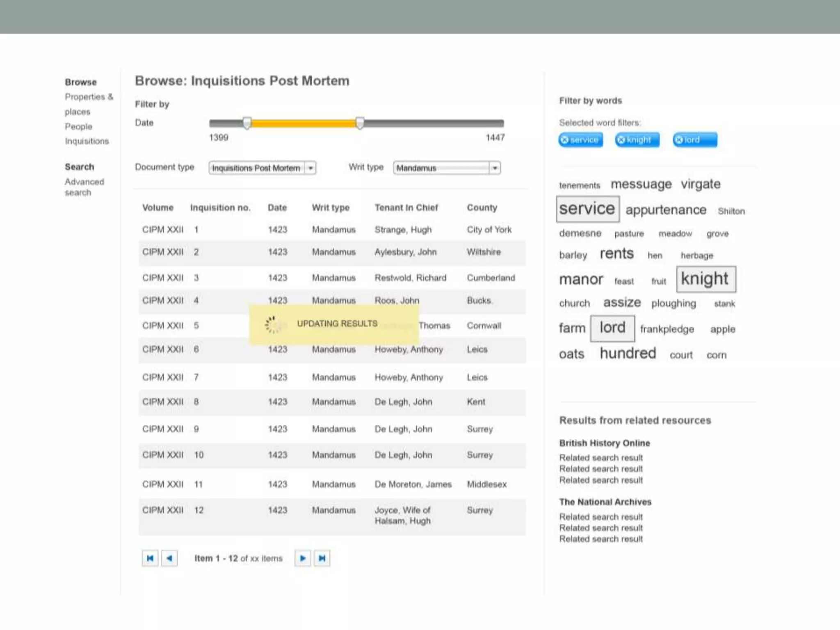Open the Writ type dropdown
This screenshot has height=630, width=840.
point(495,168)
